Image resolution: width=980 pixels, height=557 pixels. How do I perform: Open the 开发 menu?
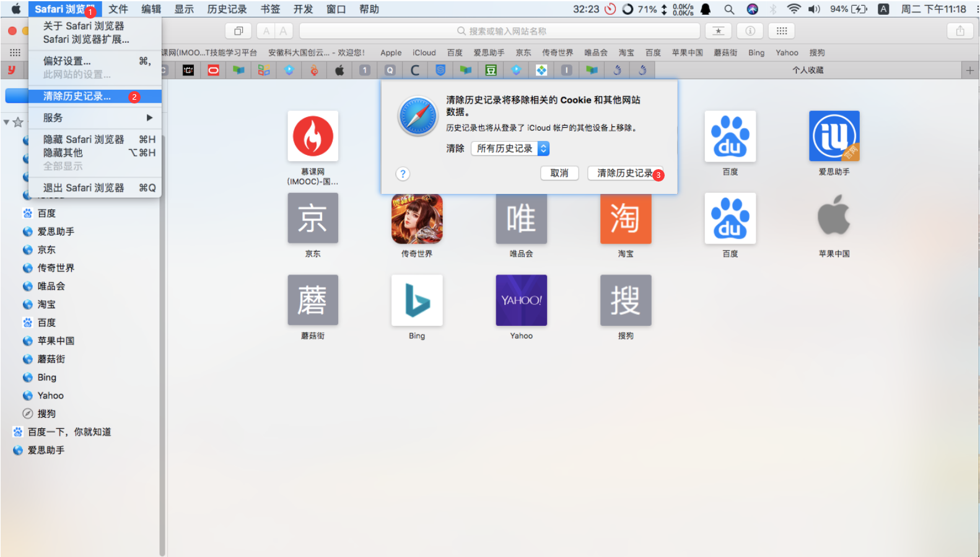(x=303, y=9)
